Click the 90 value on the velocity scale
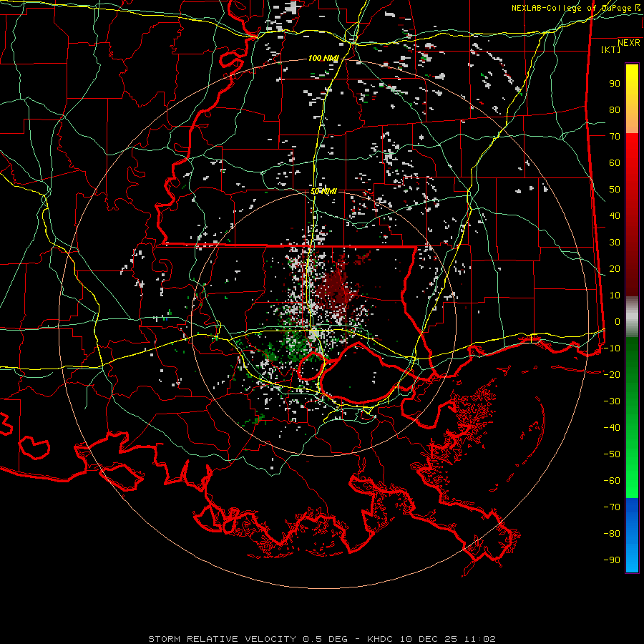This screenshot has width=644, height=644. (615, 84)
